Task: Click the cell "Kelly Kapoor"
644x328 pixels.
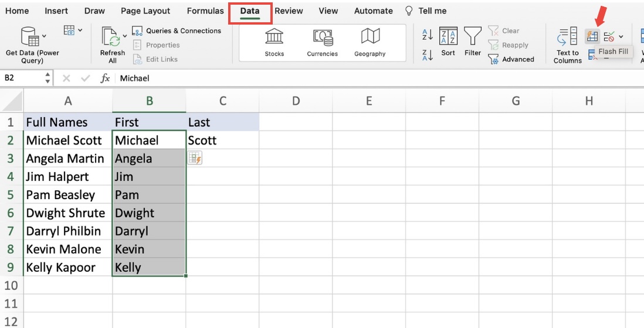Action: 68,267
